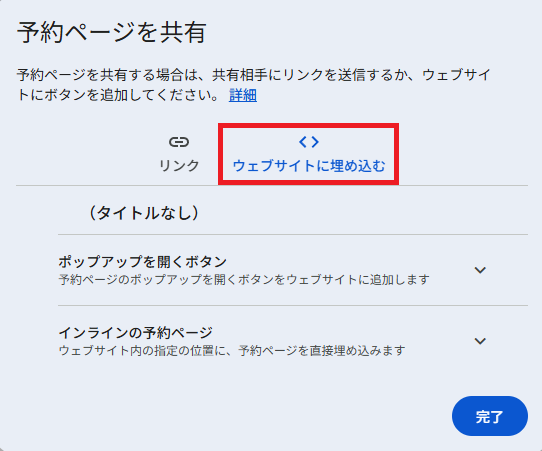Click the separator between popup and inline options
542x451 pixels.
click(293, 306)
